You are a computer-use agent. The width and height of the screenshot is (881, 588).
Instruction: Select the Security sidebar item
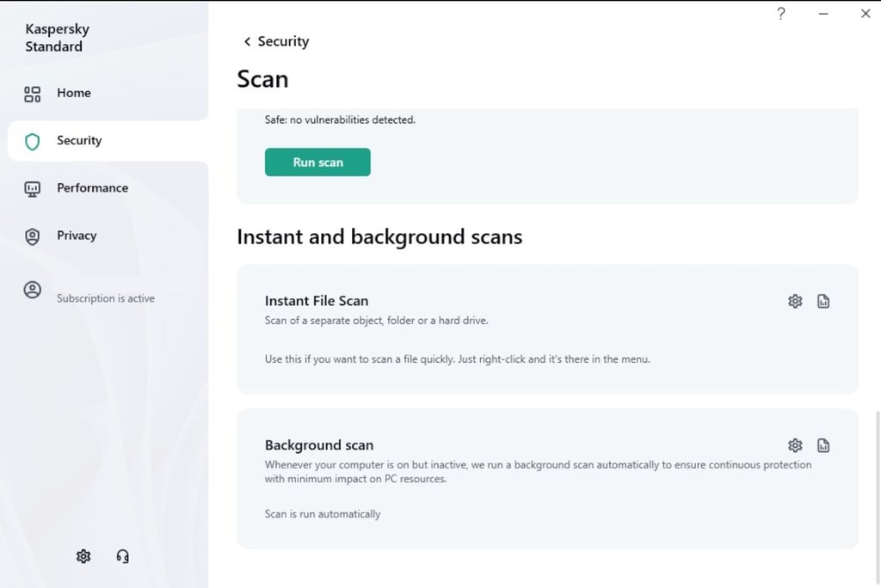click(108, 140)
